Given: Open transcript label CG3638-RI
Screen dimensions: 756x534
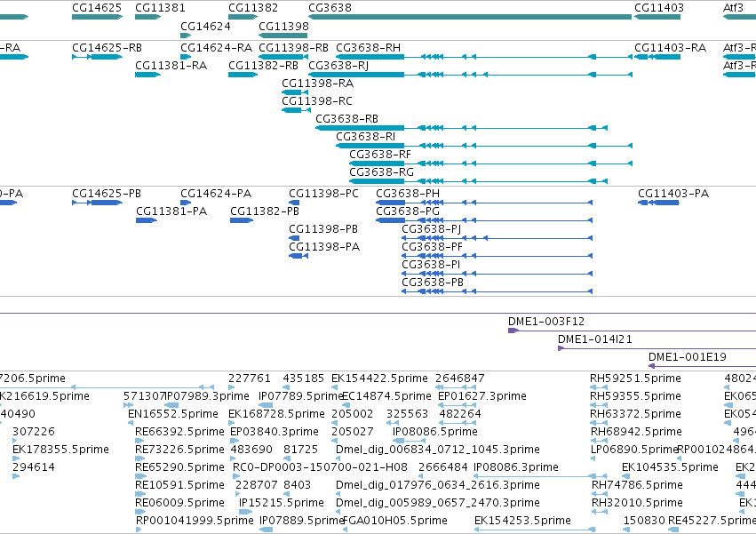Looking at the screenshot, I should [x=365, y=137].
